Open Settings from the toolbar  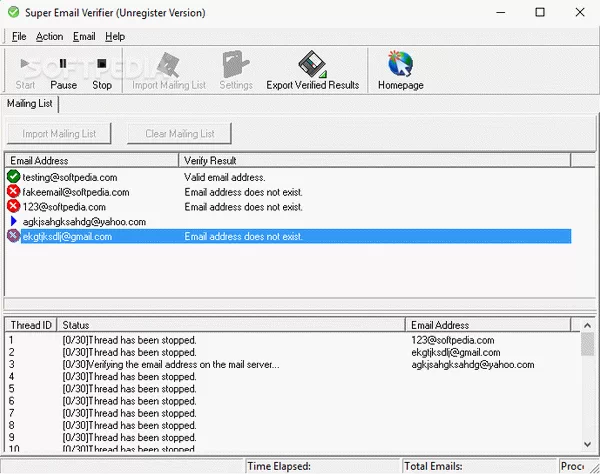click(x=236, y=70)
